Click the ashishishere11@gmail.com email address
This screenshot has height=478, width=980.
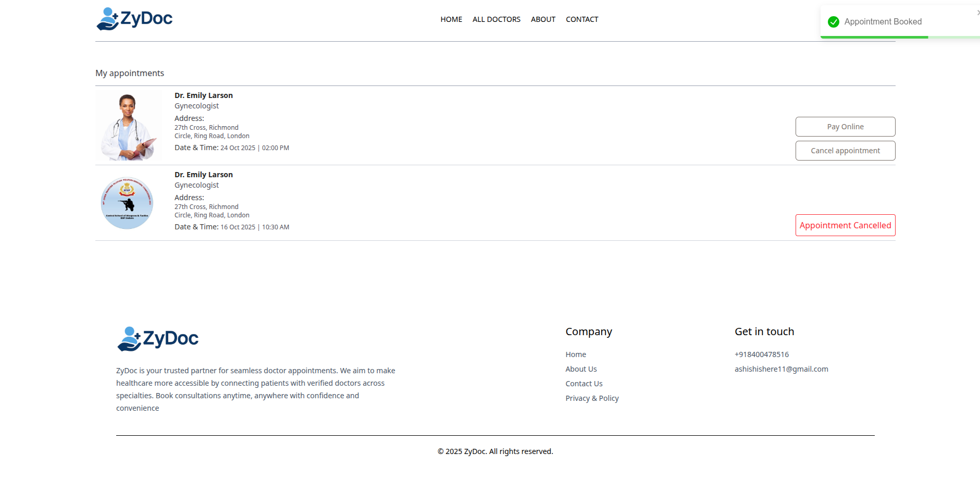coord(781,369)
